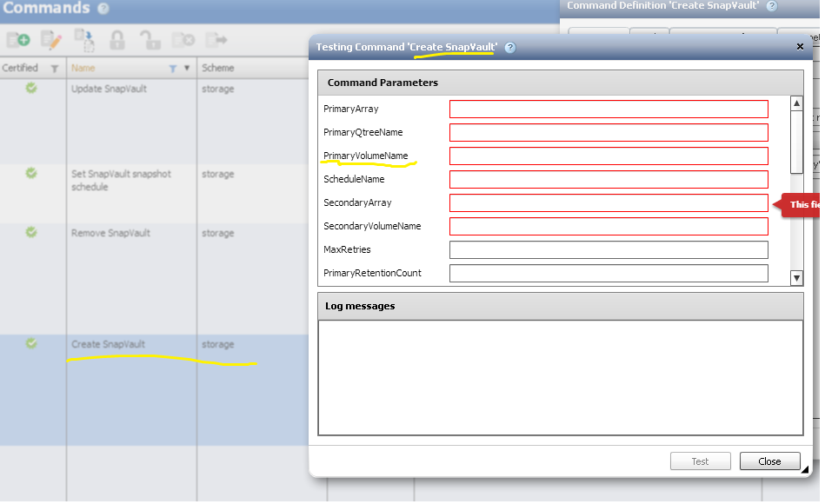The width and height of the screenshot is (825, 504).
Task: Click the Close button in dialog
Action: coord(769,461)
